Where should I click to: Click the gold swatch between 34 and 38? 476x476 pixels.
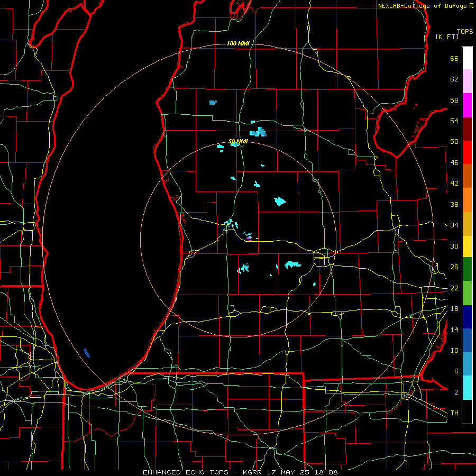[467, 224]
